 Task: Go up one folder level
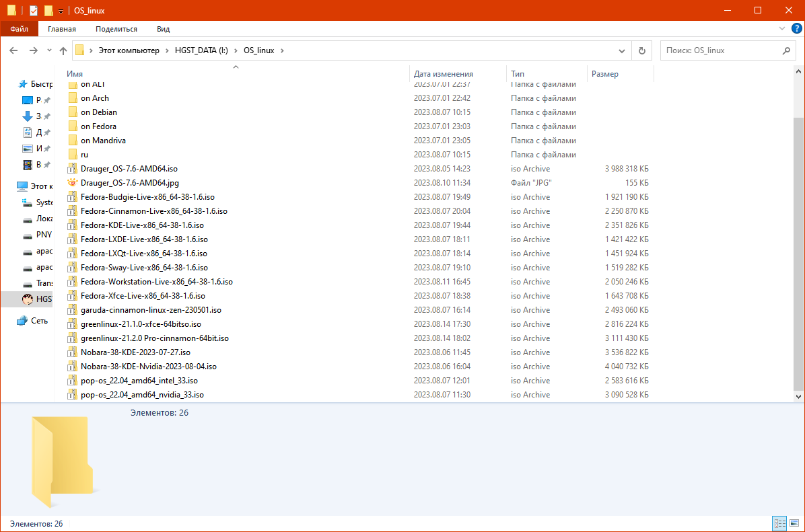63,50
